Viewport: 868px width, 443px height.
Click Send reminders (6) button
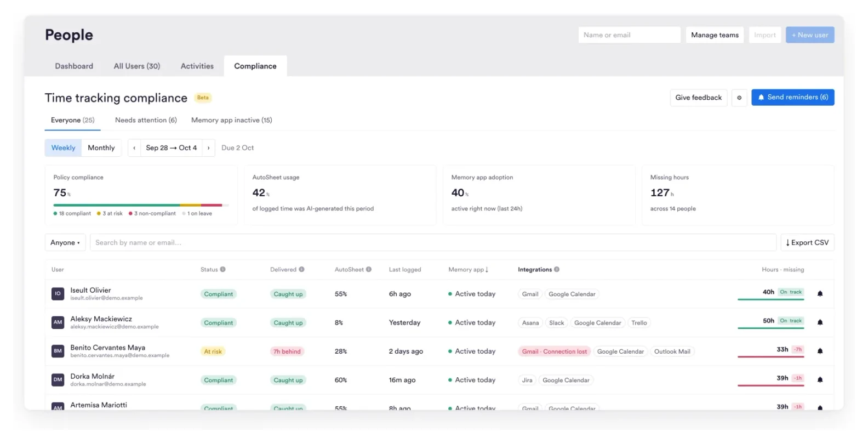792,98
